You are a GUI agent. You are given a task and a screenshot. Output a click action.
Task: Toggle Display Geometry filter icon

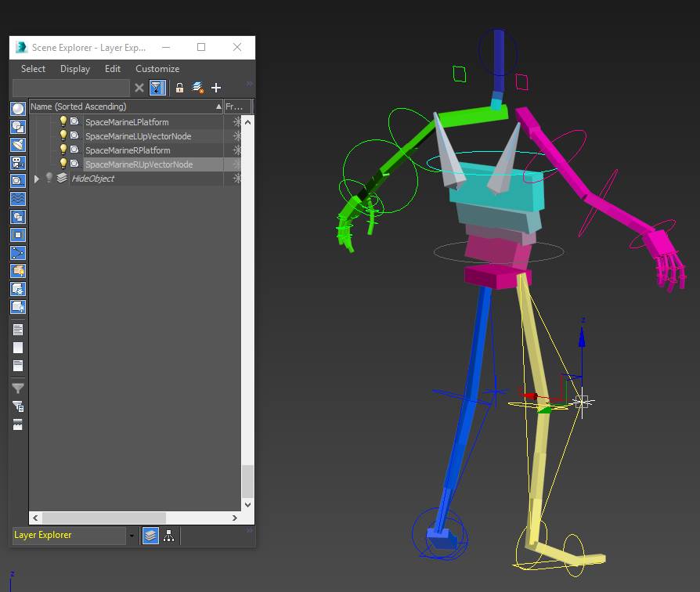(x=18, y=109)
